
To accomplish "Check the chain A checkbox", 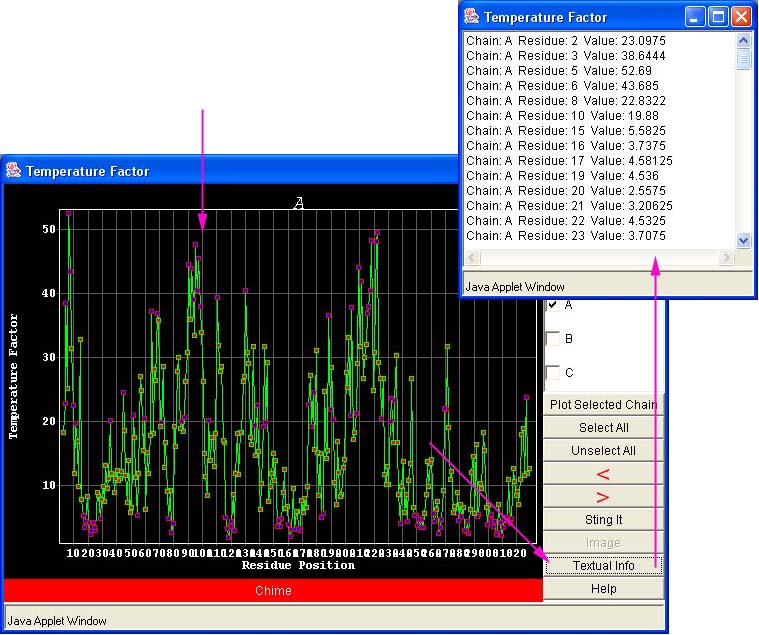I will (553, 305).
